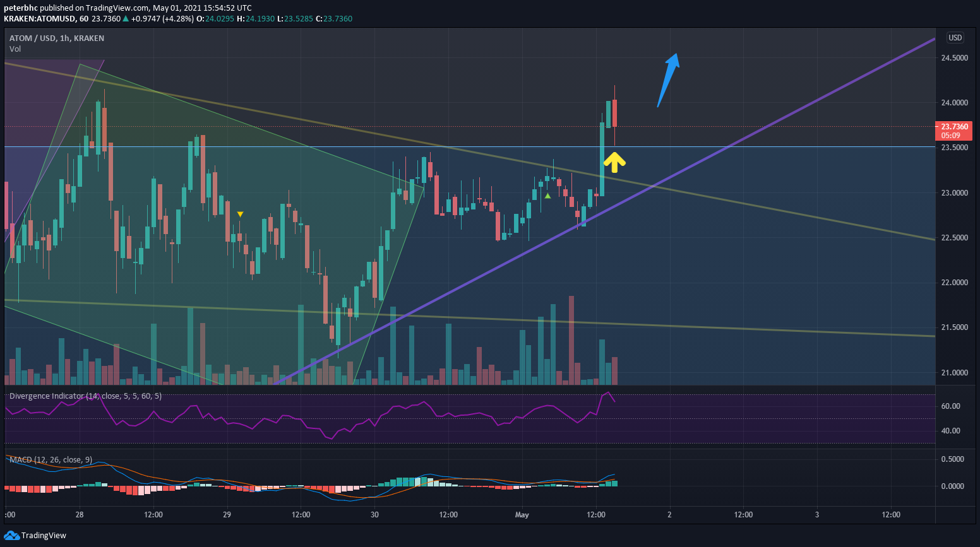Select the 22.5000 price axis label

[954, 238]
